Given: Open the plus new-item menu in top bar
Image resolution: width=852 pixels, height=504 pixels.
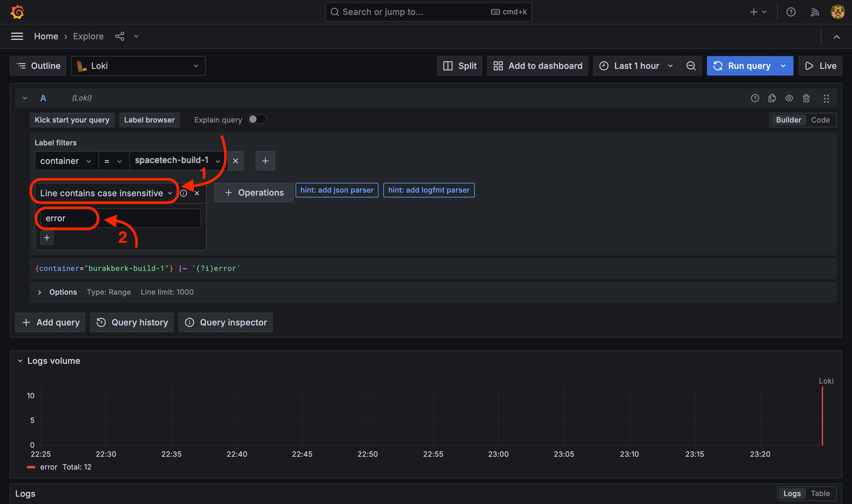Looking at the screenshot, I should click(x=758, y=12).
